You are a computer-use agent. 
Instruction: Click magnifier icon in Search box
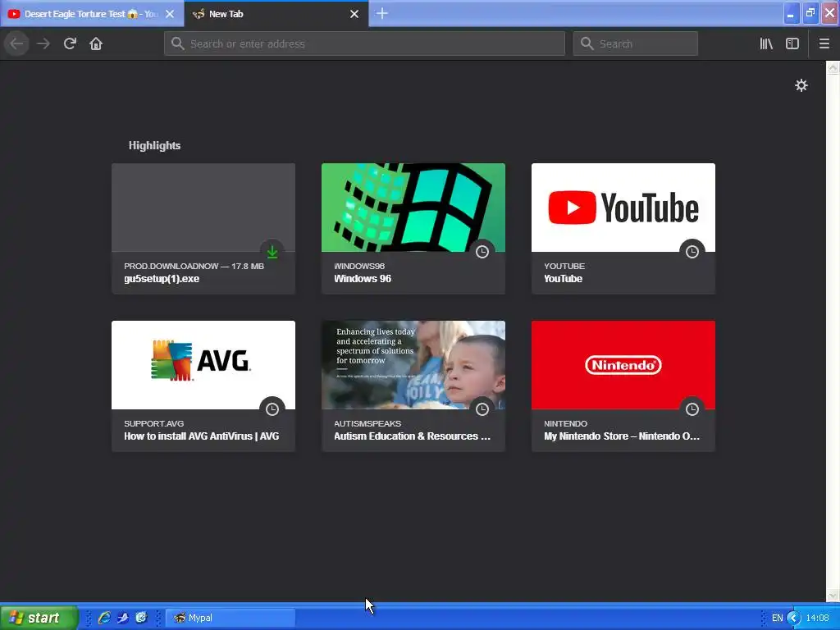point(587,43)
